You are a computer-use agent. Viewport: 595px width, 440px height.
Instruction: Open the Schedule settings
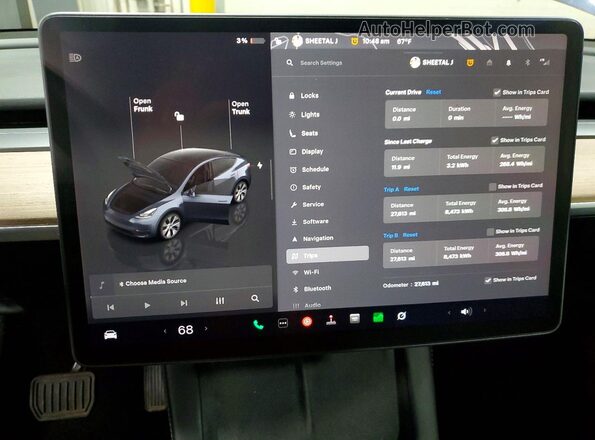tap(310, 170)
